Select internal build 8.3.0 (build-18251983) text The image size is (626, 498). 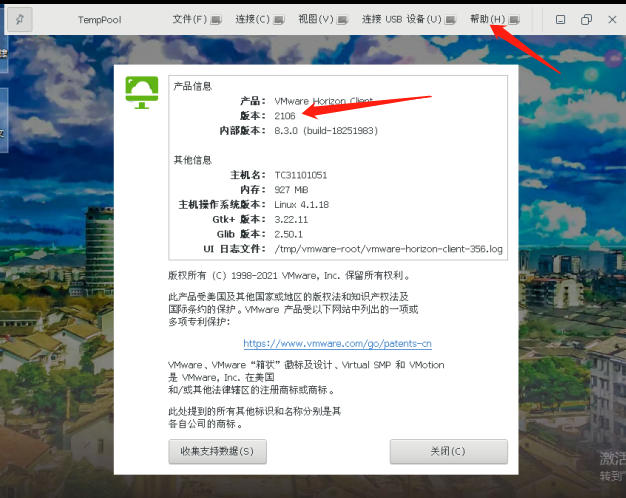[x=326, y=131]
